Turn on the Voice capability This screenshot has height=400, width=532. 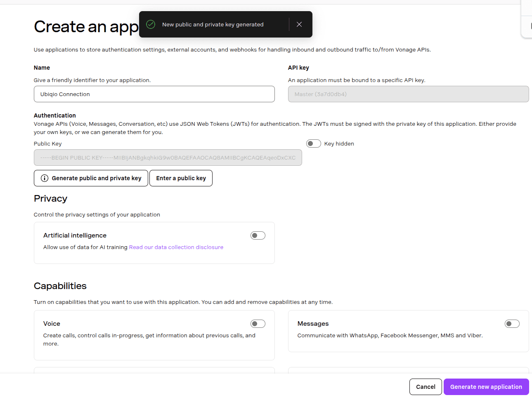tap(258, 324)
